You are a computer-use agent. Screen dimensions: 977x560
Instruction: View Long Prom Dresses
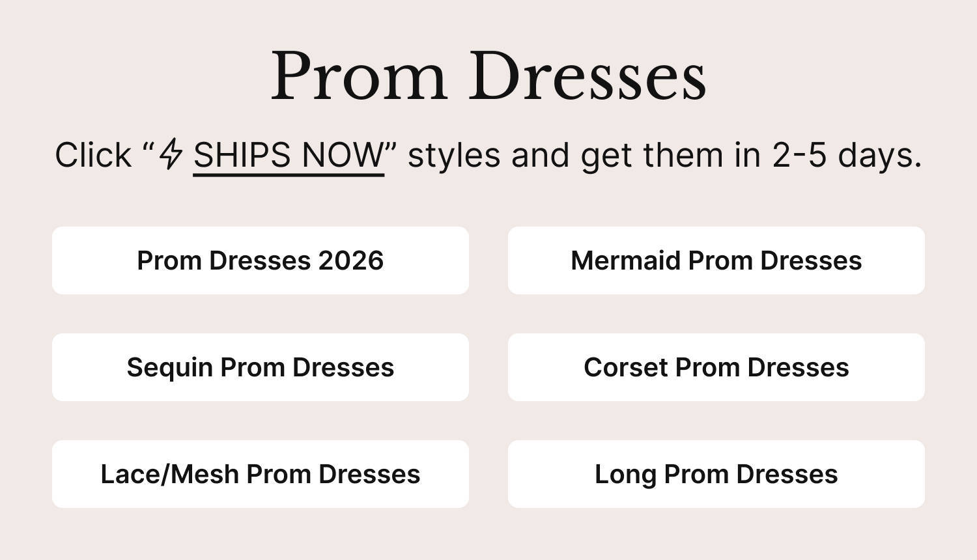click(x=716, y=474)
